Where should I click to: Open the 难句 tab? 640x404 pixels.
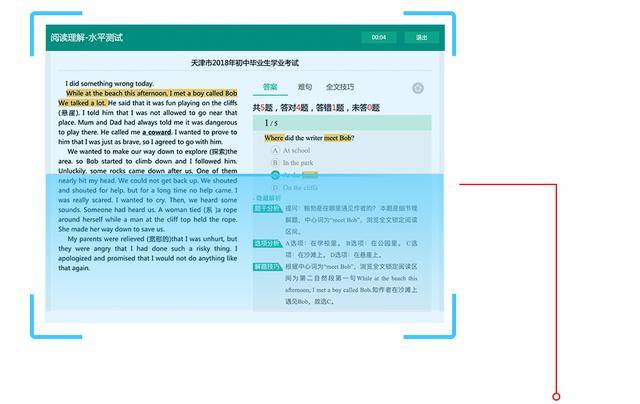304,87
